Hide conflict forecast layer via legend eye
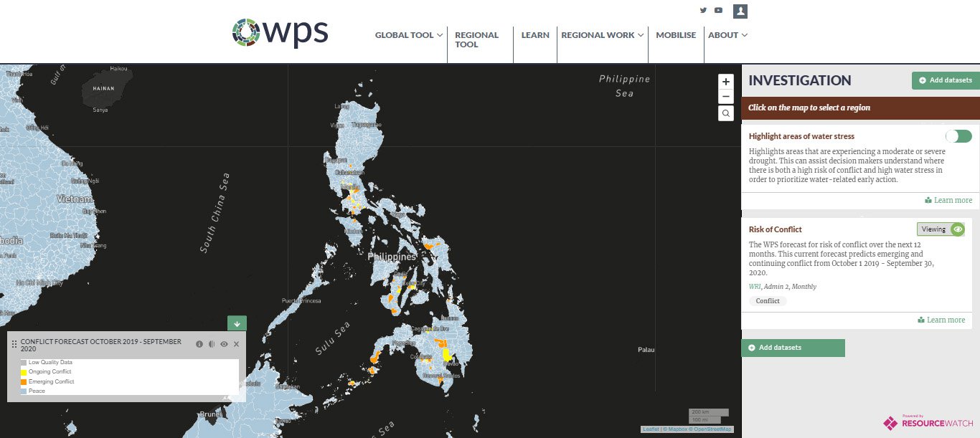 [x=224, y=343]
